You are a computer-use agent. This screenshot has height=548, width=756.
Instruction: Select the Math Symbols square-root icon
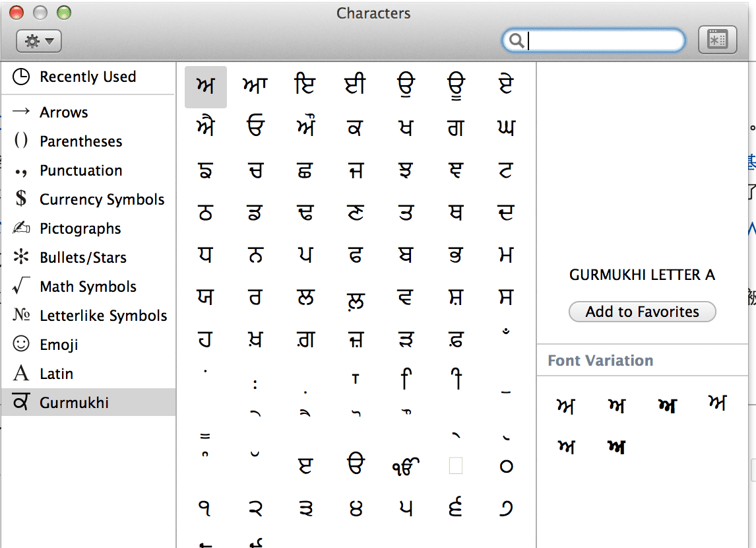click(x=21, y=287)
